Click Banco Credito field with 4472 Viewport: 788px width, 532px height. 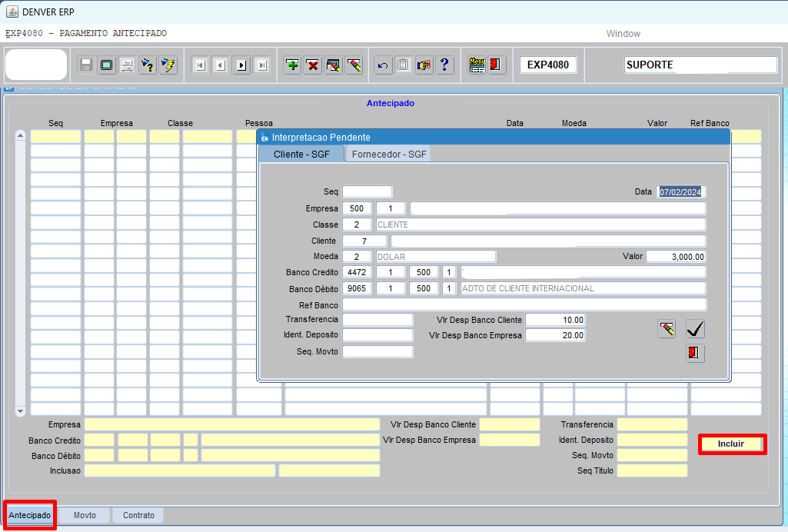[x=357, y=272]
